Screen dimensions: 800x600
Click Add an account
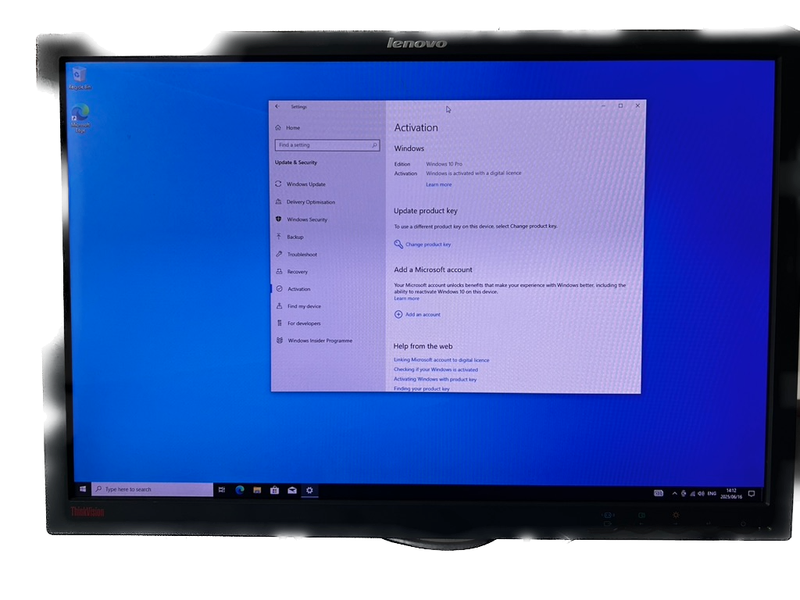[423, 315]
